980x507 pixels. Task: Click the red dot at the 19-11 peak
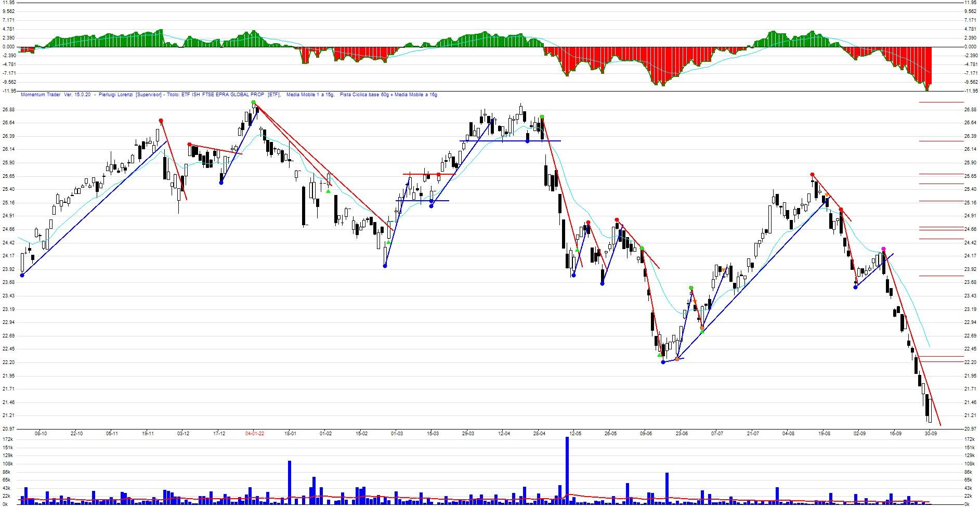coord(161,121)
